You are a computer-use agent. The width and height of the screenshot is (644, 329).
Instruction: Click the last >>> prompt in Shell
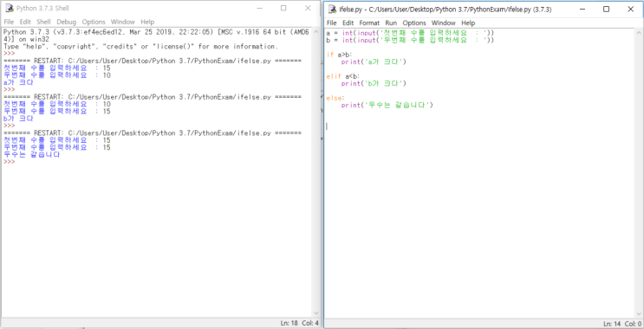pyautogui.click(x=9, y=162)
